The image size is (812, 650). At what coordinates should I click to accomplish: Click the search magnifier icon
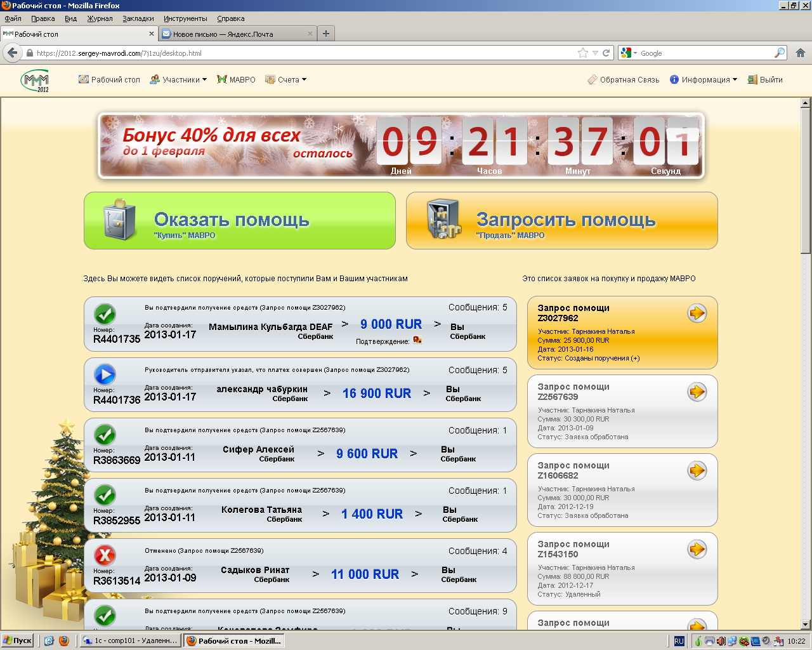780,53
